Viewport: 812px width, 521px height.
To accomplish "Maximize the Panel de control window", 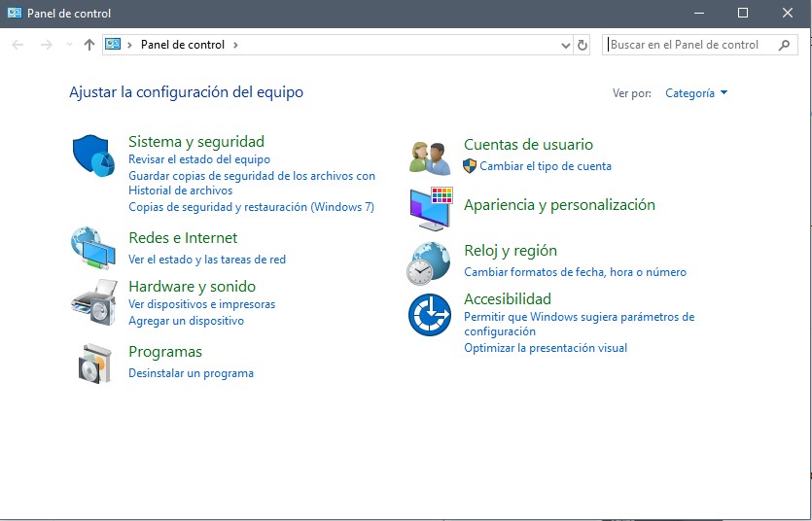I will click(743, 13).
